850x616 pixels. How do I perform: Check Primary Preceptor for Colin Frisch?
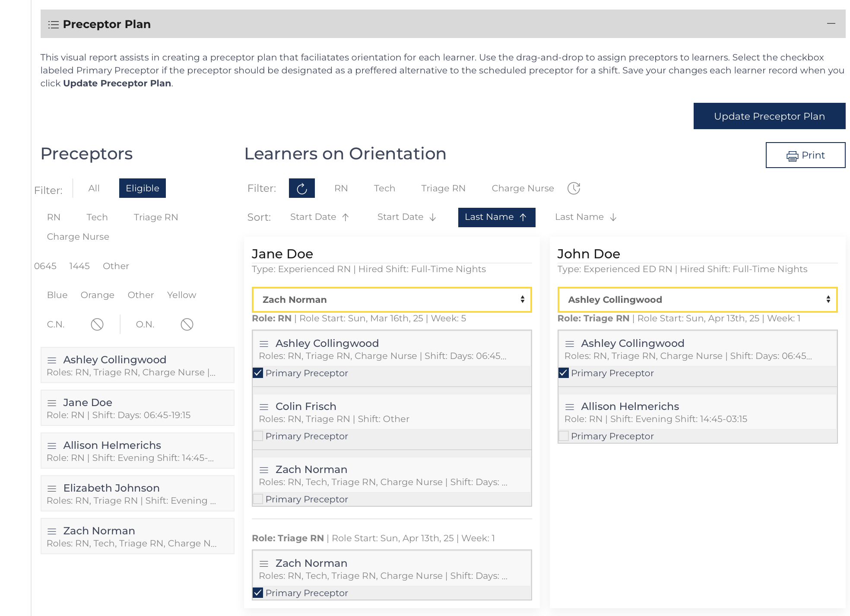(258, 436)
